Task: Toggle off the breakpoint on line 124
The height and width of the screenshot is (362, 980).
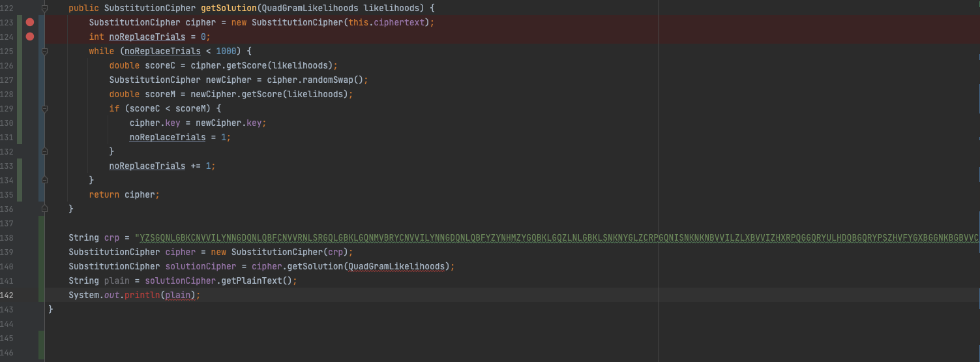Action: [x=29, y=37]
